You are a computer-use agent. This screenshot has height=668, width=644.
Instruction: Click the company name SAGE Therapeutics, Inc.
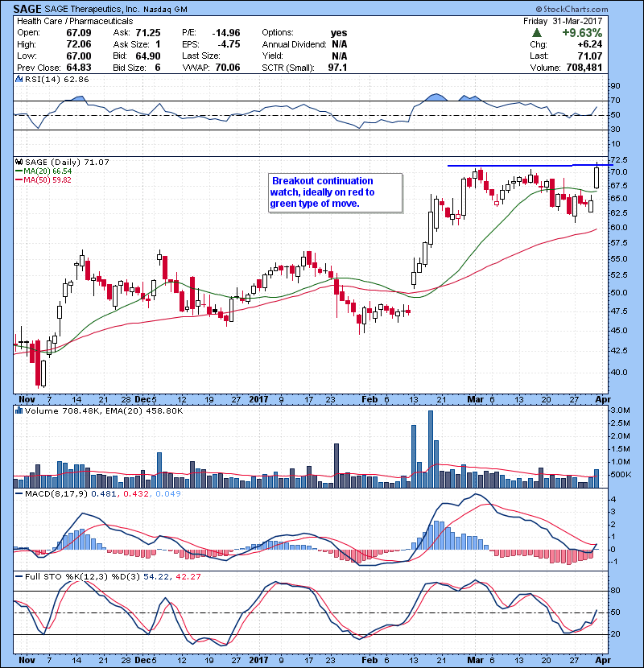tap(92, 9)
